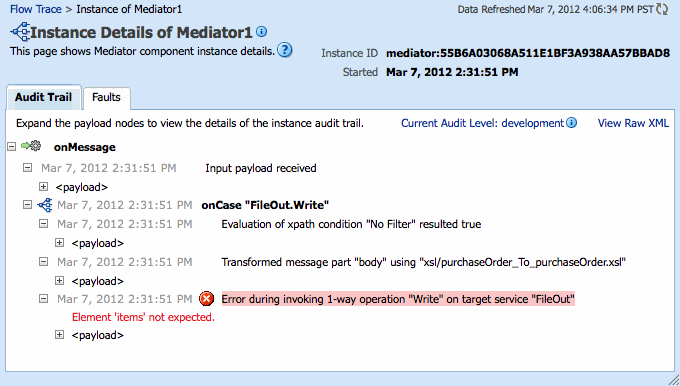Select the Audit Trail tab
The width and height of the screenshot is (680, 386).
43,97
